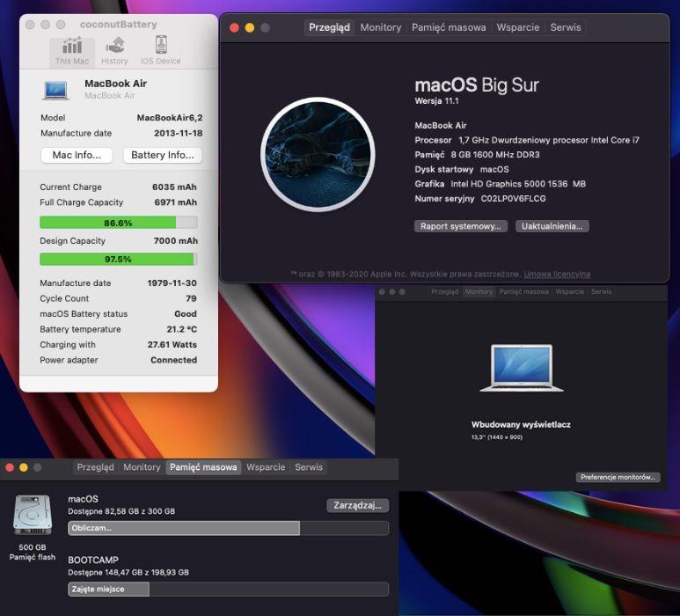Screen dimensions: 680x616
Task: Click Wbudowany wyświetlacz label
Action: pos(521,425)
